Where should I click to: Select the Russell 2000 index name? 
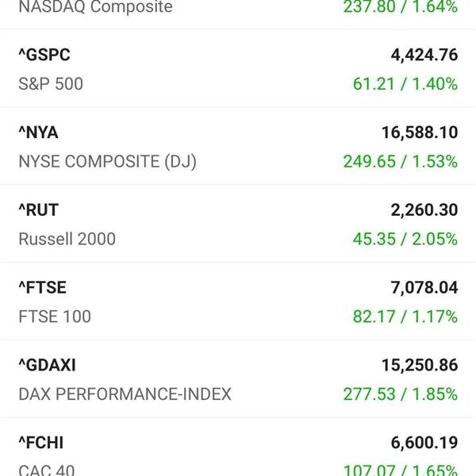(67, 239)
